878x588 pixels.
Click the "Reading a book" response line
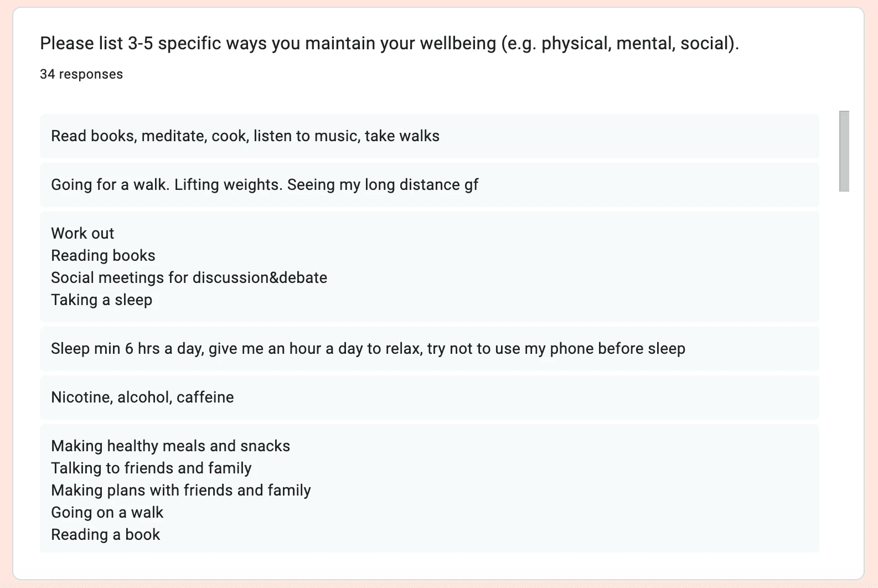[105, 535]
